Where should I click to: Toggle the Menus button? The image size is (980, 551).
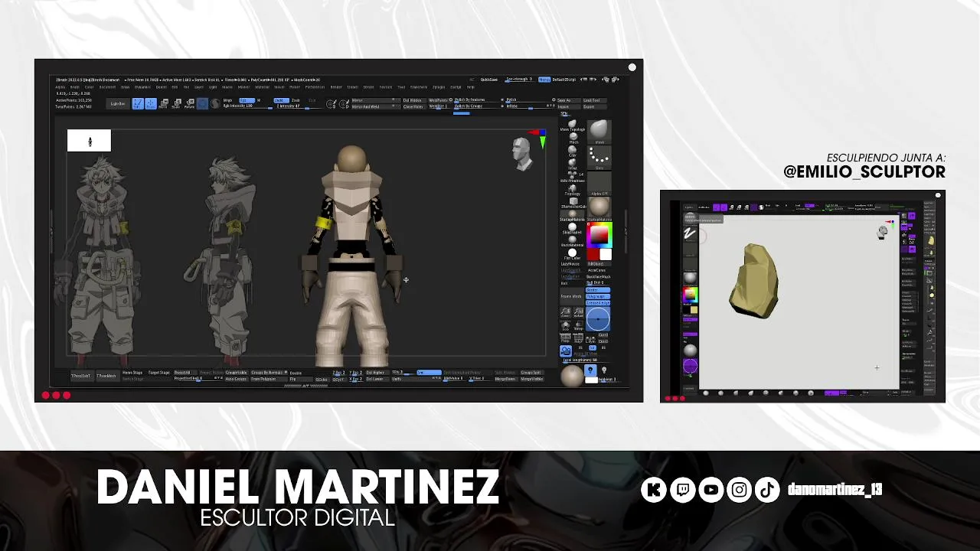[x=544, y=80]
